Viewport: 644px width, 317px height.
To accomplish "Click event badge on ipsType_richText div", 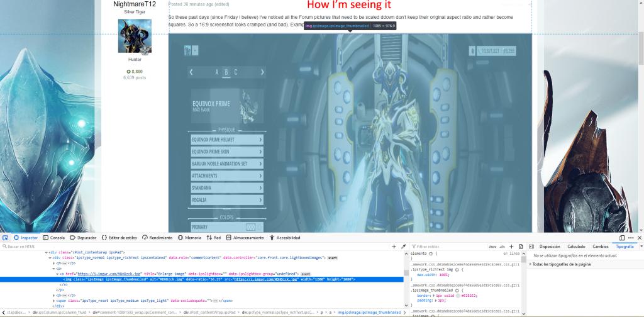I will 332,258.
